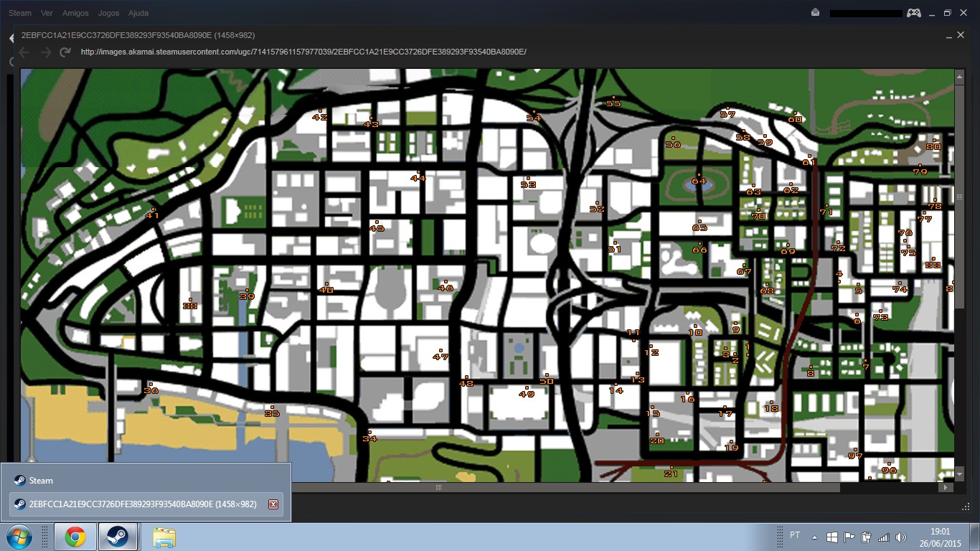Click map marker 21
980x551 pixels.
pyautogui.click(x=671, y=473)
